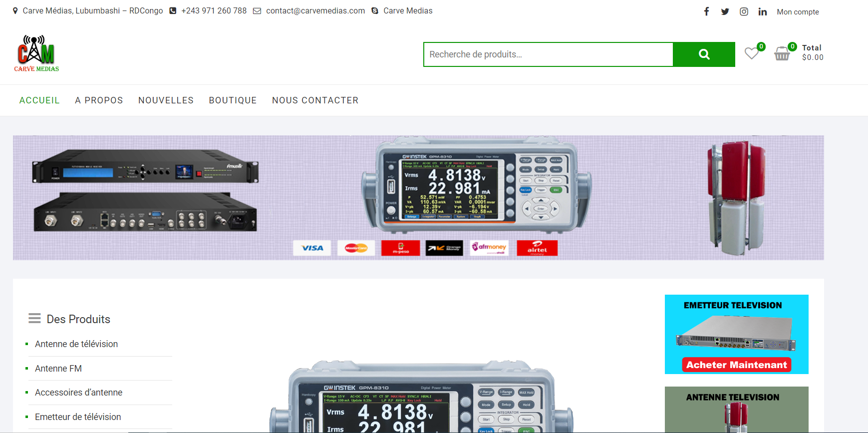Click the afrimoney payment logo

(x=489, y=248)
